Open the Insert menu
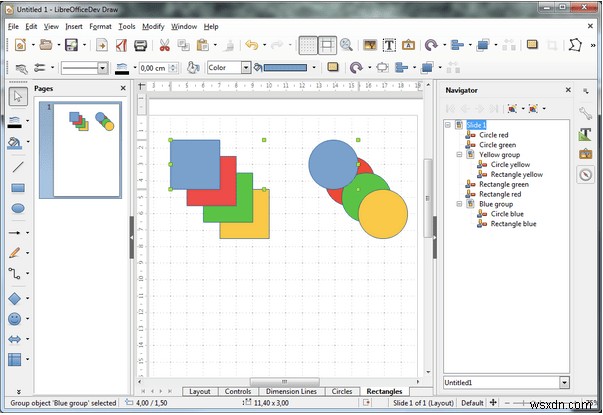 pyautogui.click(x=74, y=27)
